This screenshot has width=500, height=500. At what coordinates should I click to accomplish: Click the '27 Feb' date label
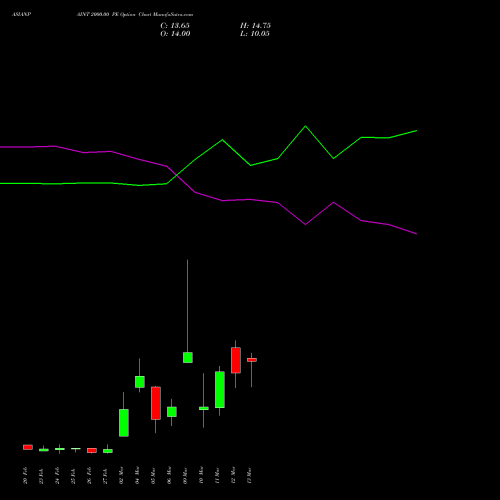pyautogui.click(x=105, y=475)
